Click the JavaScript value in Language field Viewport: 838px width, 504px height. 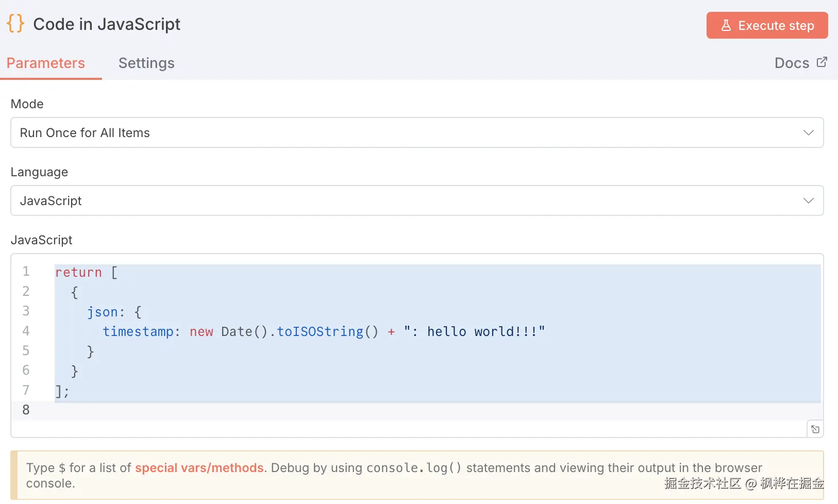51,200
